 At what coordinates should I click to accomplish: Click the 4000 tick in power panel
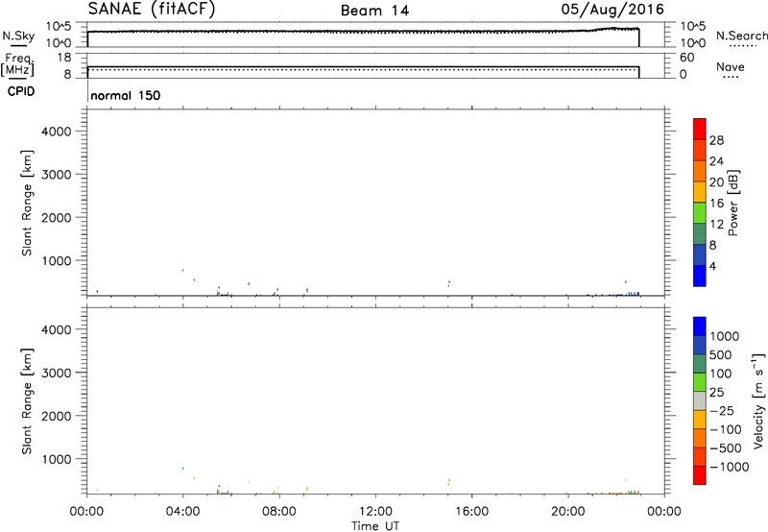point(57,132)
